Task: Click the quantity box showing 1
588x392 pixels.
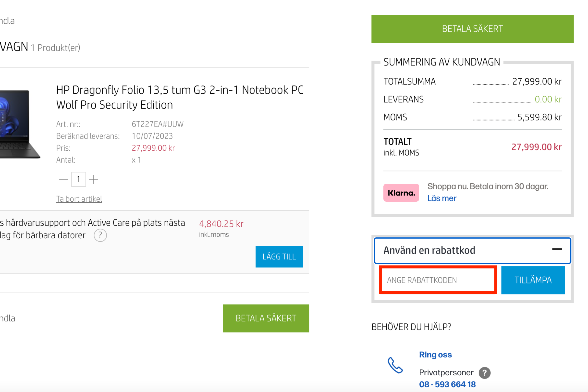Action: (x=78, y=179)
